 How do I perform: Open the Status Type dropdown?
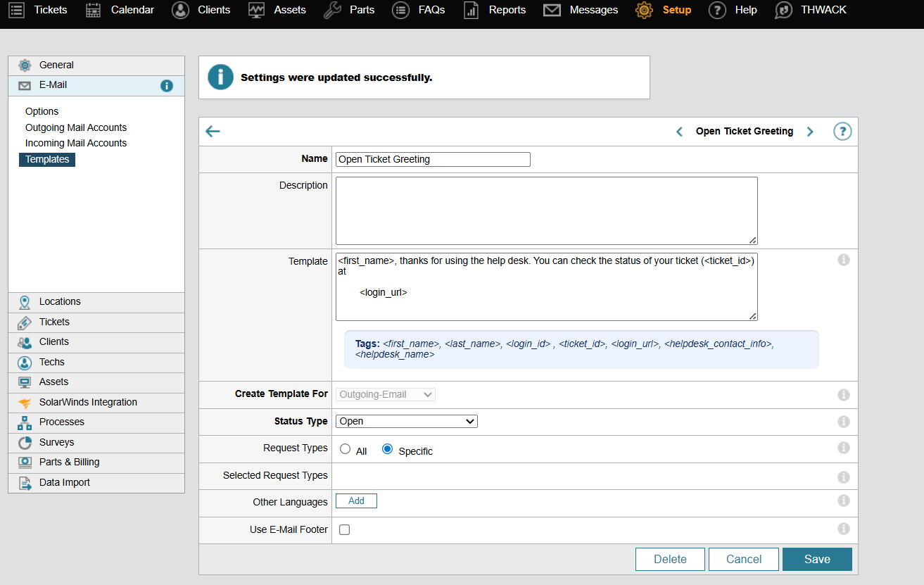point(406,422)
